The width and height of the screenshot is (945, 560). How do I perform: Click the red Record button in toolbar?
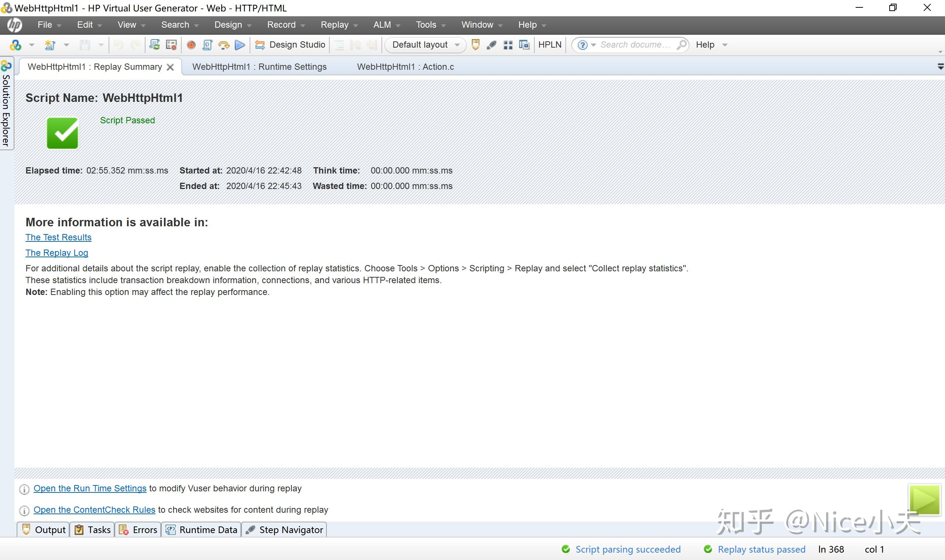(x=191, y=45)
